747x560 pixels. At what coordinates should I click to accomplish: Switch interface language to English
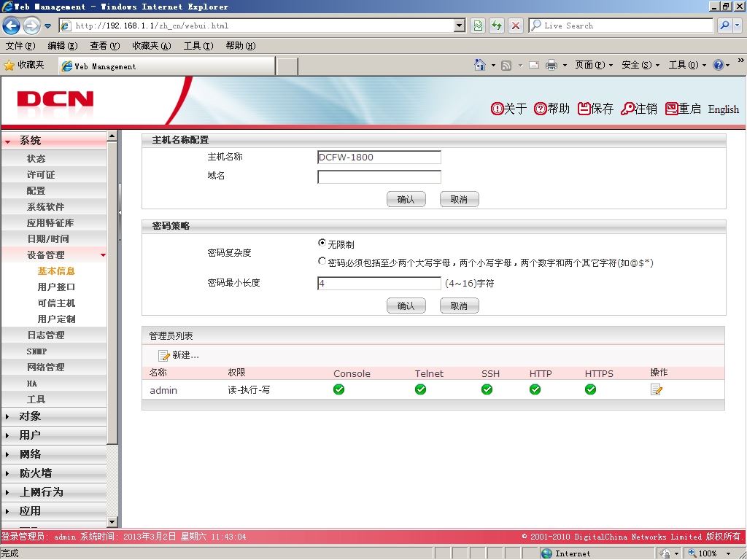click(x=723, y=109)
